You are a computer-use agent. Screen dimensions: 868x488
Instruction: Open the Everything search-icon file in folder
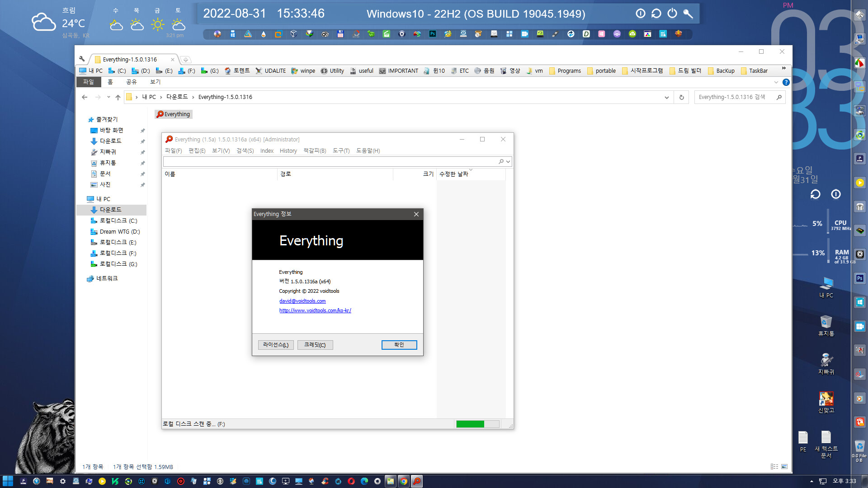pos(174,114)
